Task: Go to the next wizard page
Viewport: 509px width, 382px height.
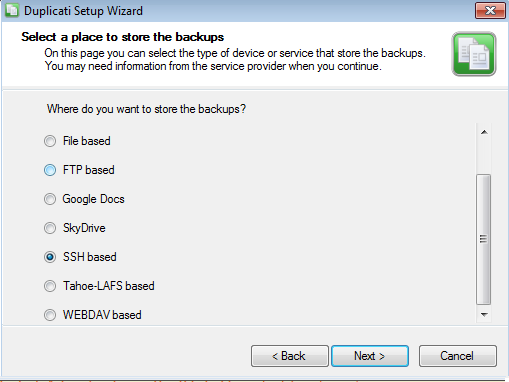Action: click(x=370, y=356)
